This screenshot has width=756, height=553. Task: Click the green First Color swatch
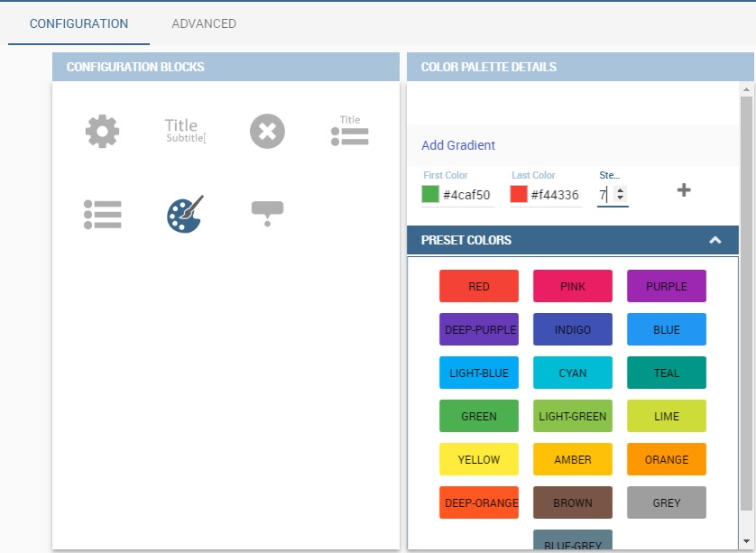click(x=430, y=194)
